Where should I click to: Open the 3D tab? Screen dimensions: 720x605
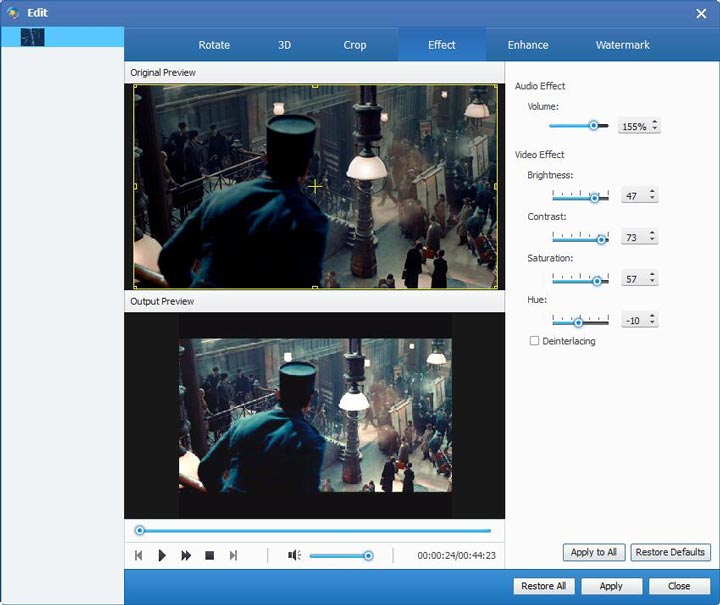[284, 45]
